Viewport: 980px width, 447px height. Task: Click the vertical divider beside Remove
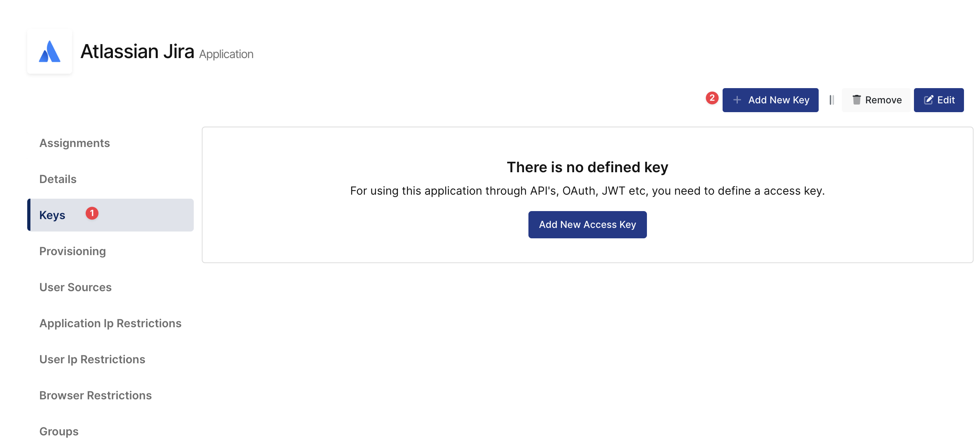pyautogui.click(x=831, y=100)
